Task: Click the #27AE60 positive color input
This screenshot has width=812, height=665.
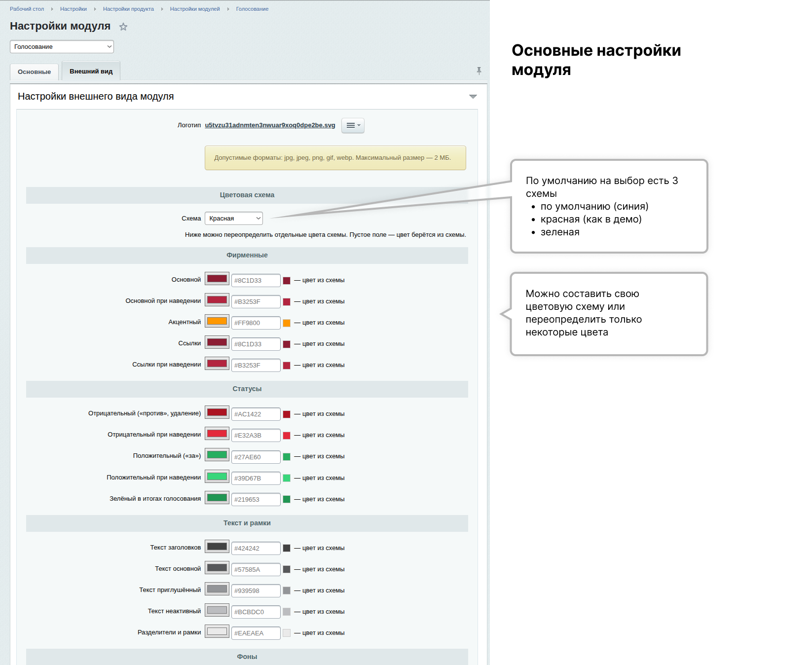Action: (256, 457)
